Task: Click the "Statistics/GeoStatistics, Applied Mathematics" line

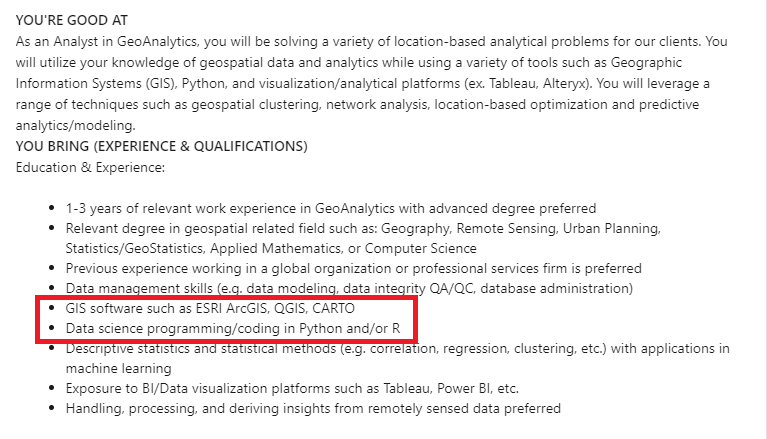Action: (x=271, y=248)
